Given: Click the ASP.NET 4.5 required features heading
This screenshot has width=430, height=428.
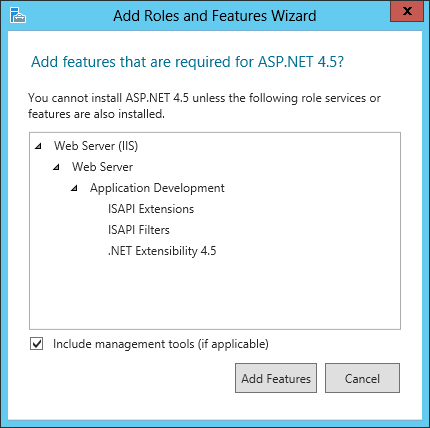Looking at the screenshot, I should (x=187, y=62).
